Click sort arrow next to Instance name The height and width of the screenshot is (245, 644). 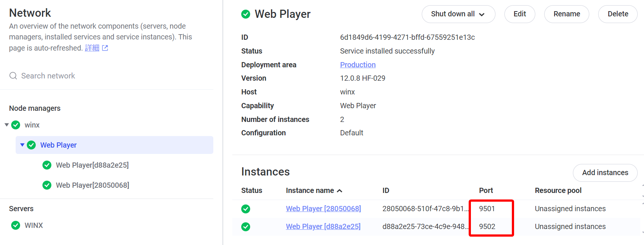click(x=339, y=191)
